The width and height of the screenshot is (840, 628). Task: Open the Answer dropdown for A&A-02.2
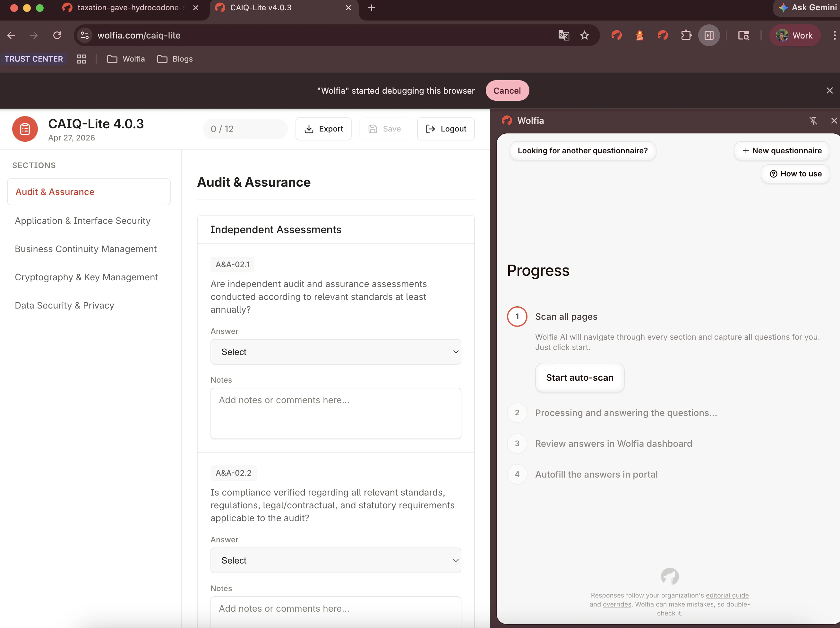coord(336,560)
